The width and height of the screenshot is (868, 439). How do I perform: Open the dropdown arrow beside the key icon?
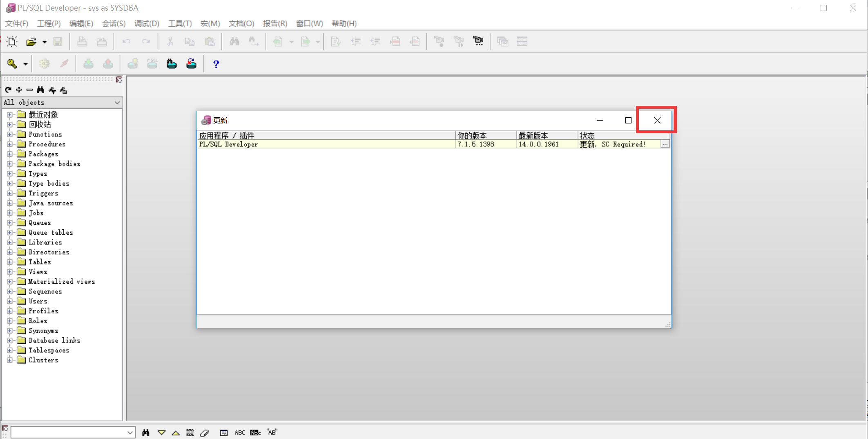25,64
